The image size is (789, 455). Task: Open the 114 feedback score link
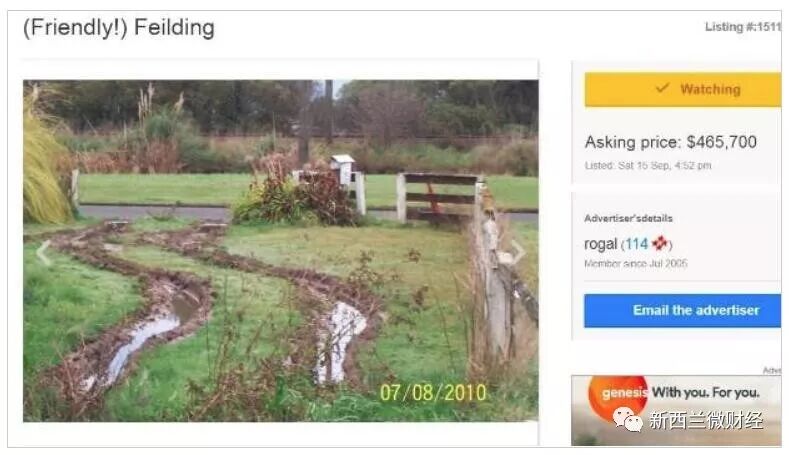pos(637,244)
